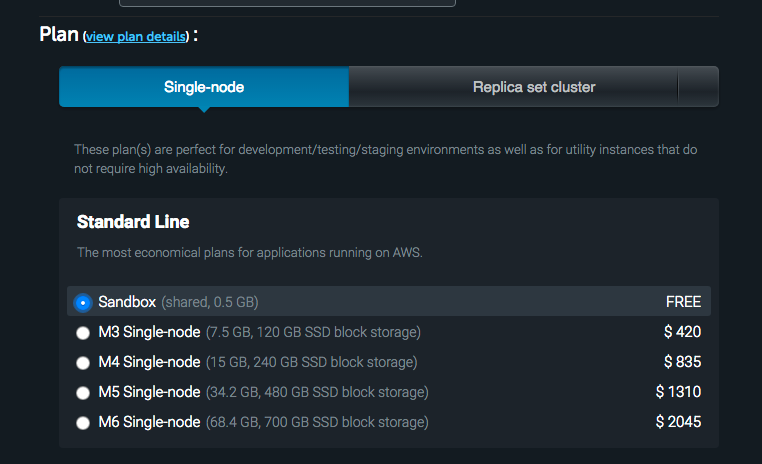This screenshot has height=464, width=762.
Task: Click the $ 2045 price
Action: (678, 422)
